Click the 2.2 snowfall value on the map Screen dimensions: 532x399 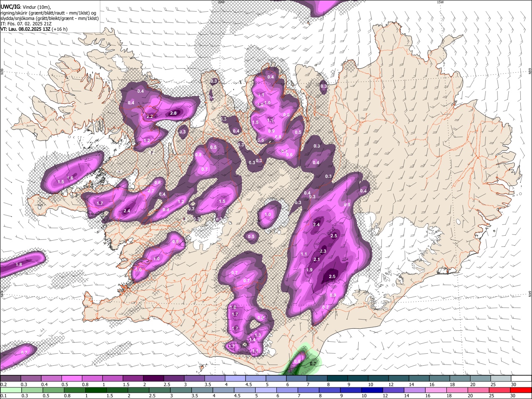[150, 116]
